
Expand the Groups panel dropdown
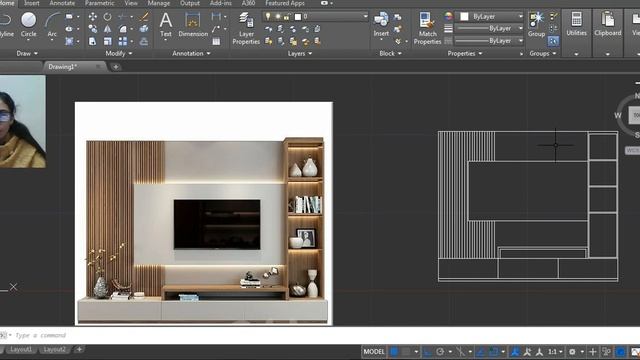click(543, 53)
